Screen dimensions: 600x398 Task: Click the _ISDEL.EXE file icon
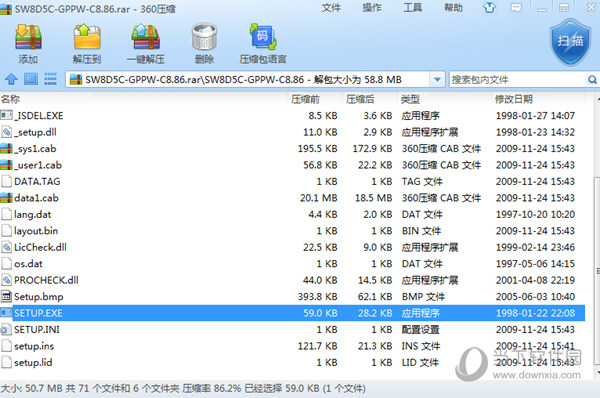coord(6,115)
